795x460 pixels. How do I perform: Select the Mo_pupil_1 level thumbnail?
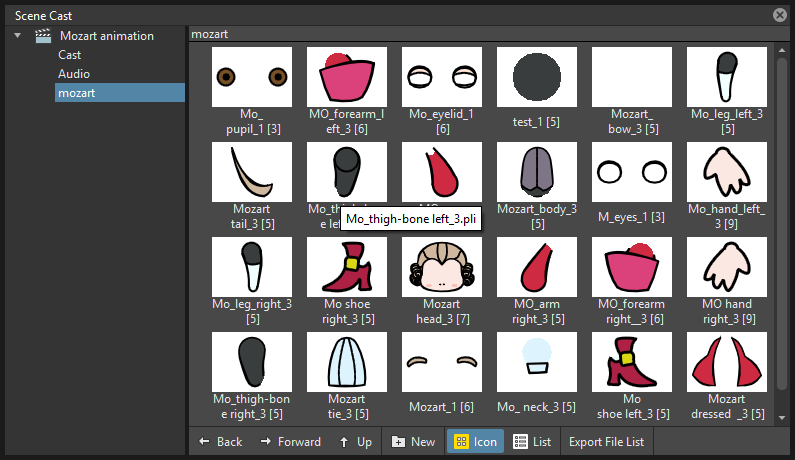(x=252, y=77)
